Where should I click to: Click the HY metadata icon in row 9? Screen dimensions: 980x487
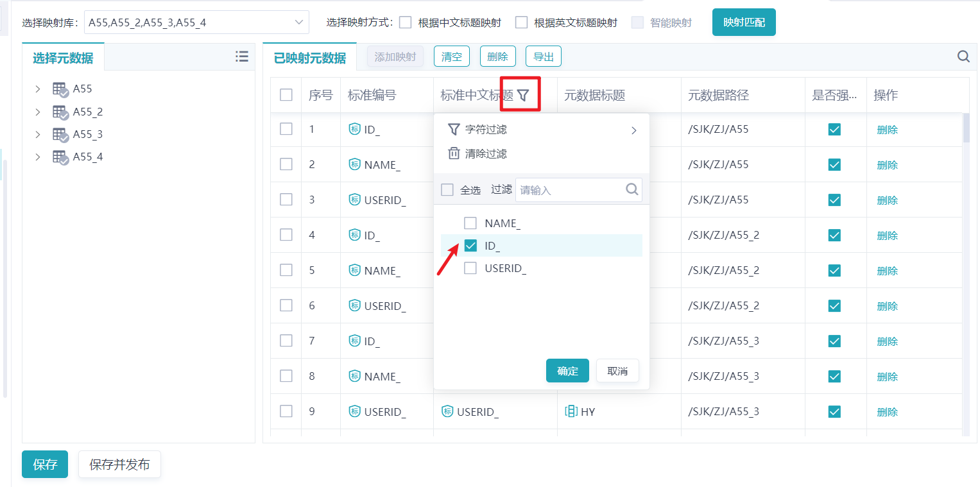571,411
